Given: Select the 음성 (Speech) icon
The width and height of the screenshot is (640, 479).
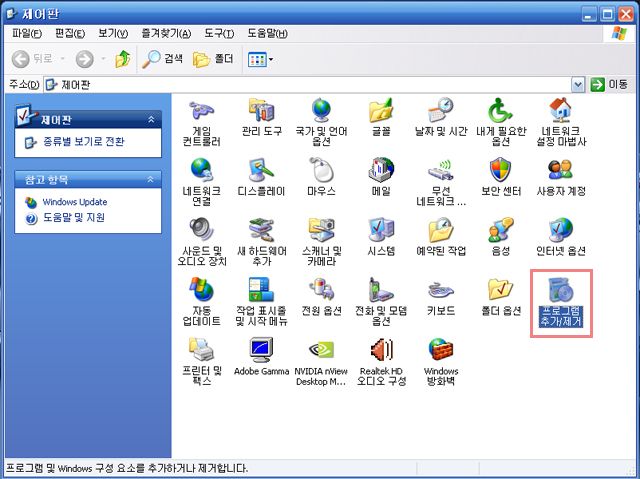Looking at the screenshot, I should pyautogui.click(x=501, y=237).
